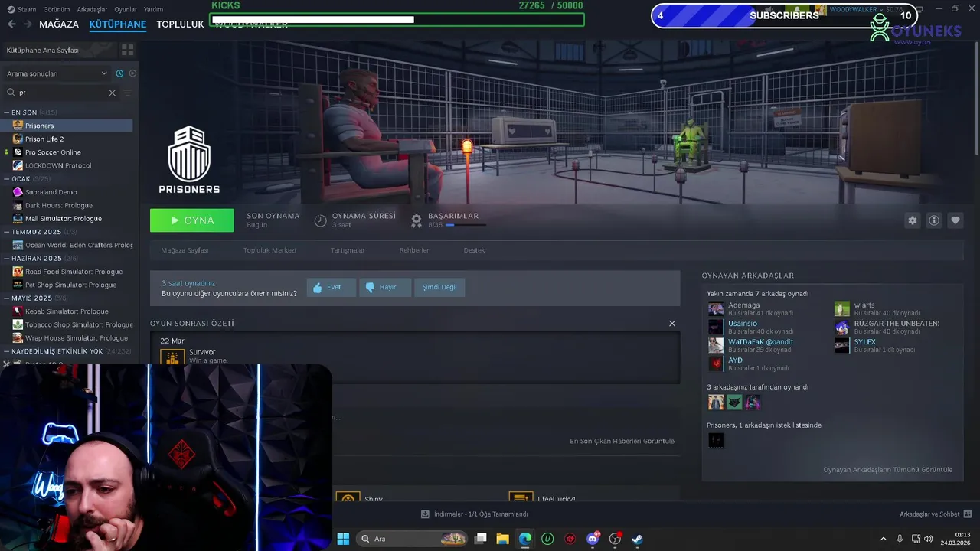Select Prison Life 2 in library
Viewport: 980px width, 551px height.
tap(67, 139)
